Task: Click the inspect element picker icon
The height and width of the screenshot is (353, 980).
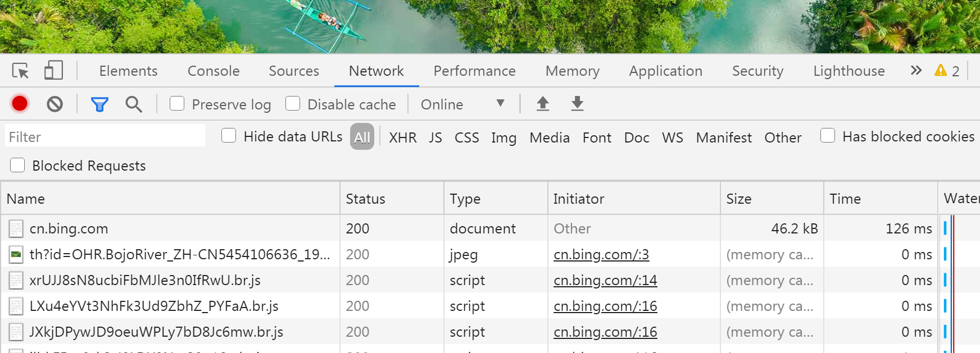Action: [21, 71]
